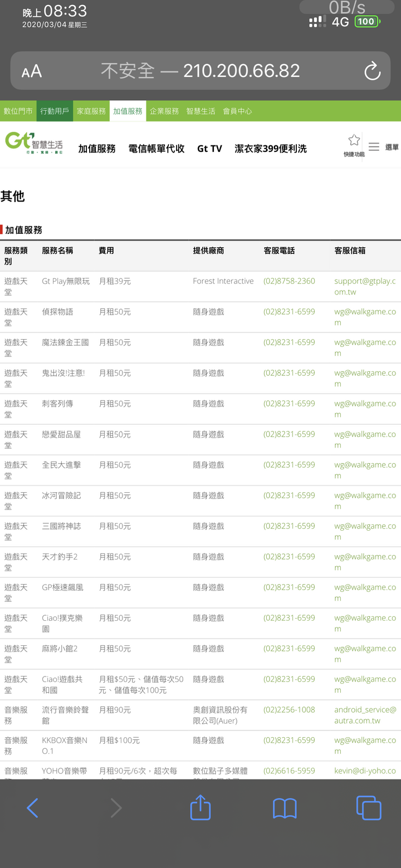Select the '奧創資訊股份有限公司(Auer)' vendor cell

pyautogui.click(x=220, y=715)
